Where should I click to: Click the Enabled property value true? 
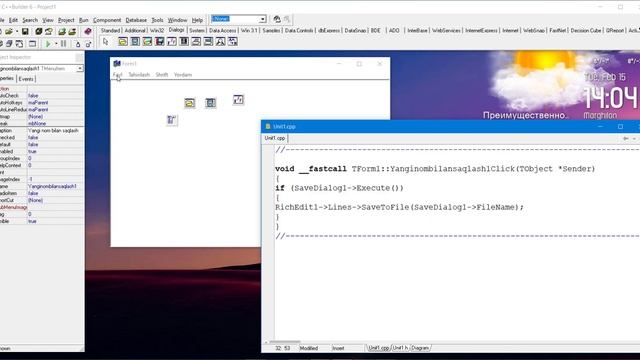pyautogui.click(x=56, y=151)
